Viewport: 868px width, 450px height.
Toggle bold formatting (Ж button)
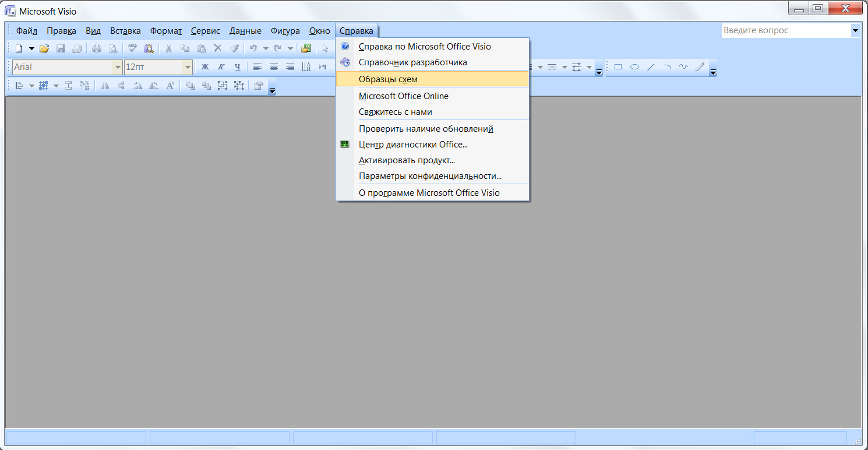[x=205, y=67]
